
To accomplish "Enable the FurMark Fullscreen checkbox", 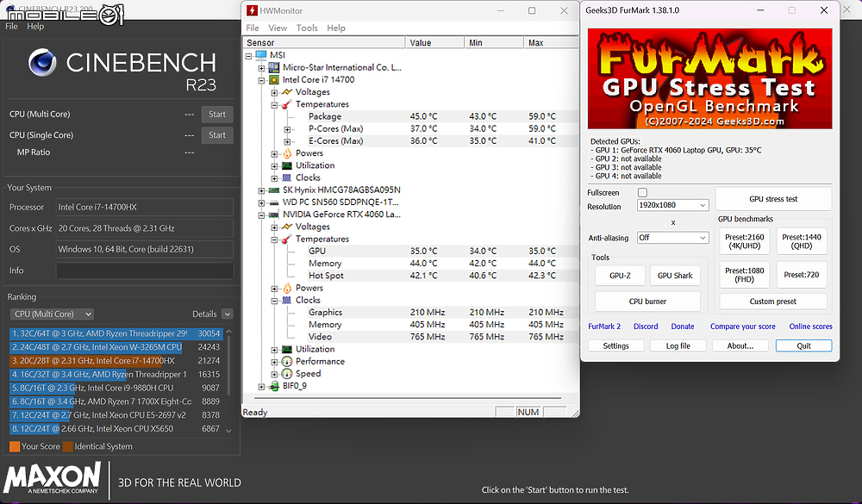I will [642, 192].
